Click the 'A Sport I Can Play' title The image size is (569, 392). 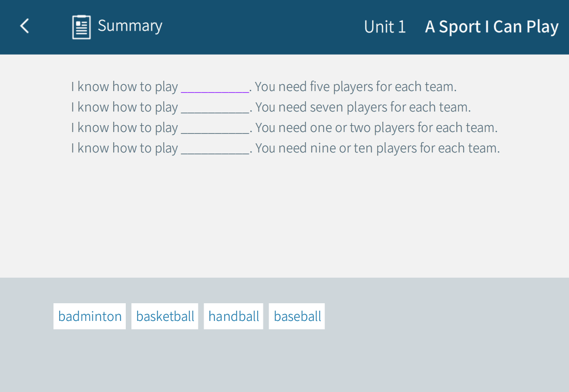[x=492, y=27]
